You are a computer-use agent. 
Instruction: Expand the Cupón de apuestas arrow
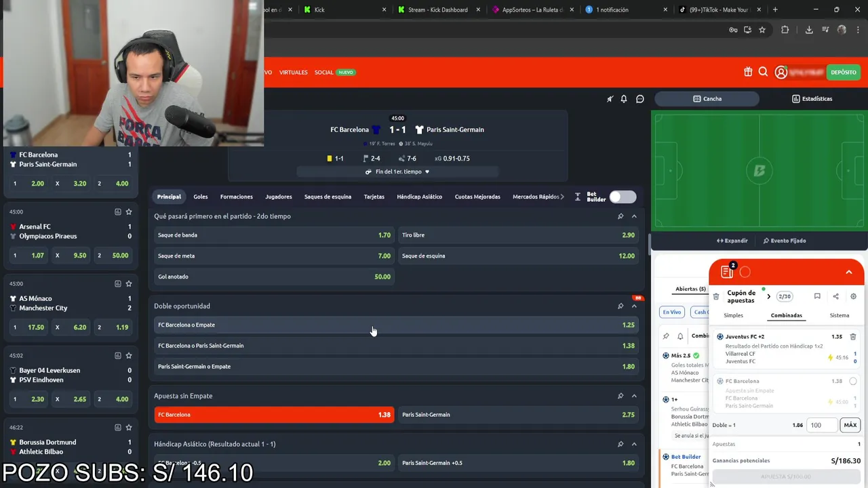click(768, 296)
